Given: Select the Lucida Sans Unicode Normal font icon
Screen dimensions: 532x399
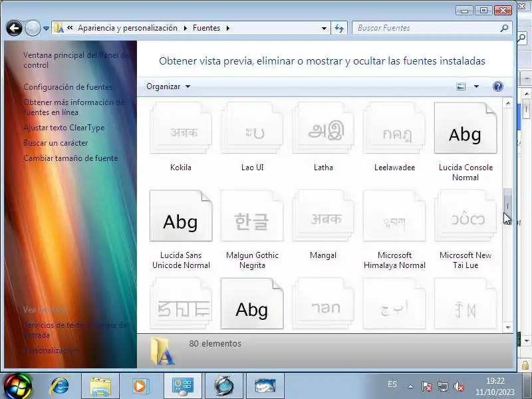Looking at the screenshot, I should point(181,215).
